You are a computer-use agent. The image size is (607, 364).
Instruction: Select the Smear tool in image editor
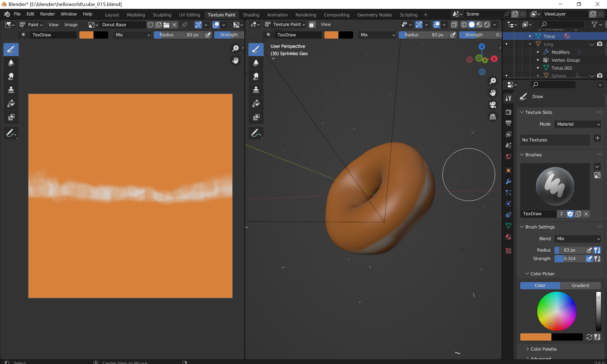(11, 76)
